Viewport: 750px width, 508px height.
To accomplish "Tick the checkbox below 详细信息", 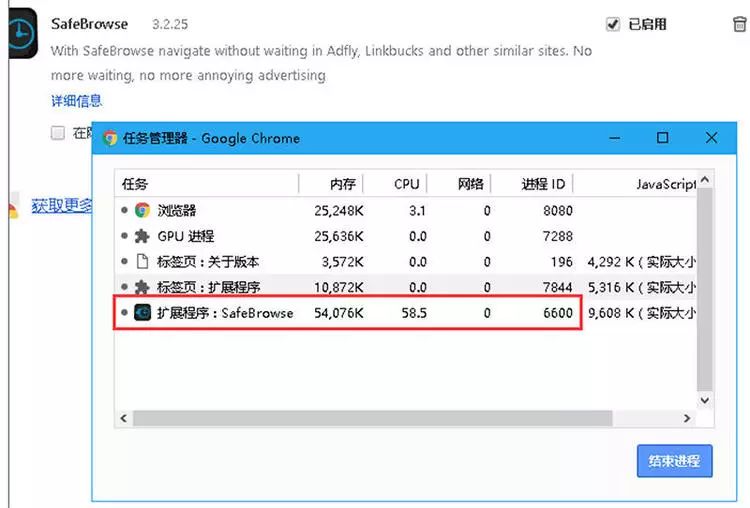I will click(58, 133).
